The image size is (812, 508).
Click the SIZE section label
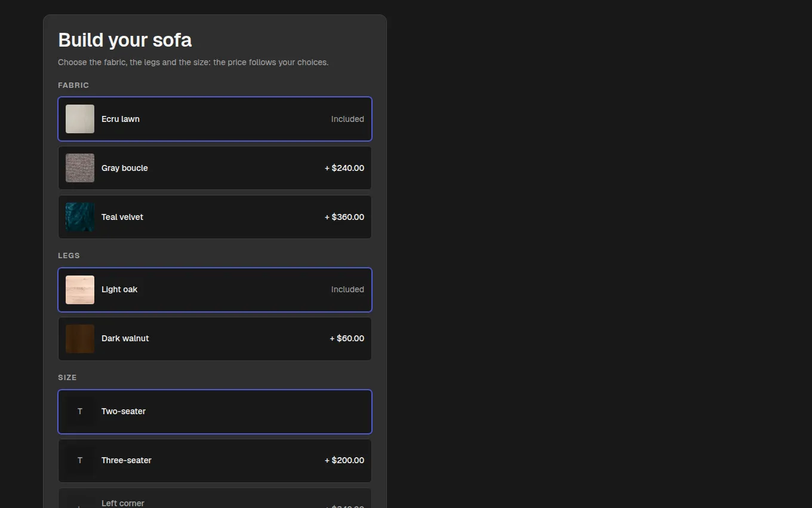point(67,378)
